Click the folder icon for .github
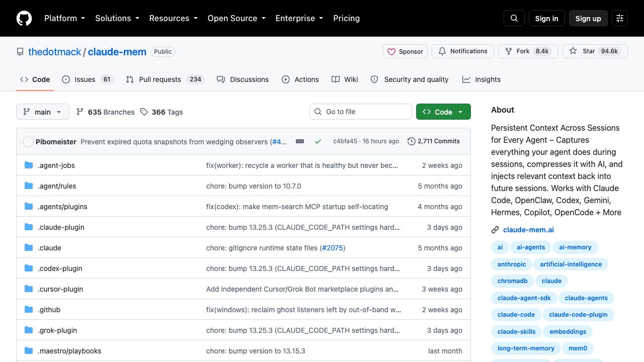The height and width of the screenshot is (362, 644). [29, 309]
